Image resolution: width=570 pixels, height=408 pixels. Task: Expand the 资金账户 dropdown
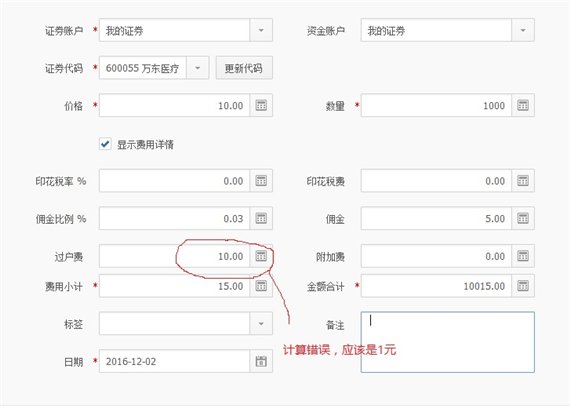click(523, 30)
